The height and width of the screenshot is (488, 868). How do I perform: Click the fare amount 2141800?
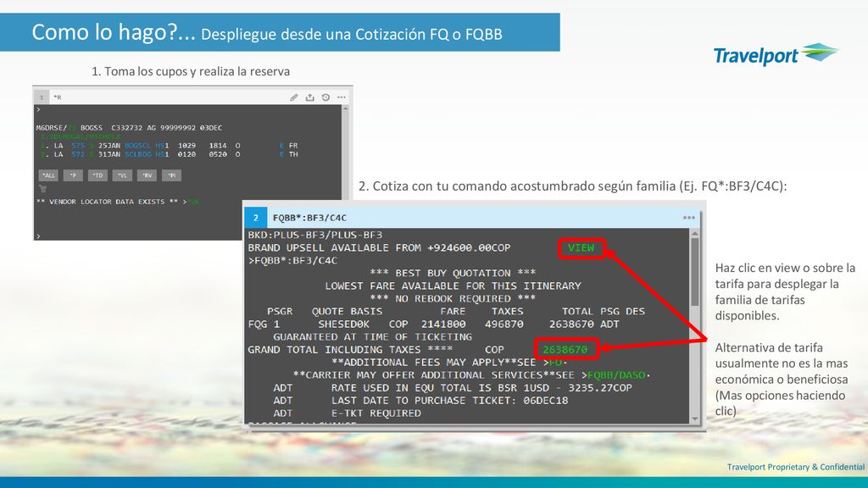tap(442, 324)
